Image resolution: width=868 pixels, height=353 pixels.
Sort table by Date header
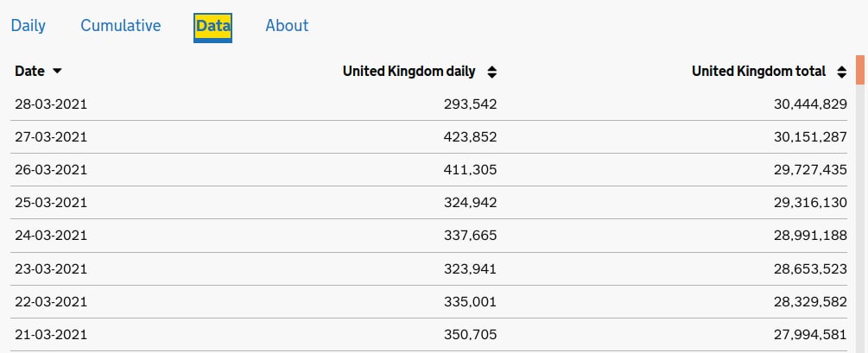[x=30, y=72]
